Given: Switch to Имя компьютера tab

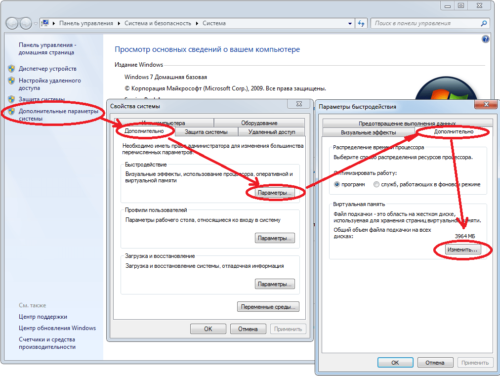Looking at the screenshot, I should 163,123.
